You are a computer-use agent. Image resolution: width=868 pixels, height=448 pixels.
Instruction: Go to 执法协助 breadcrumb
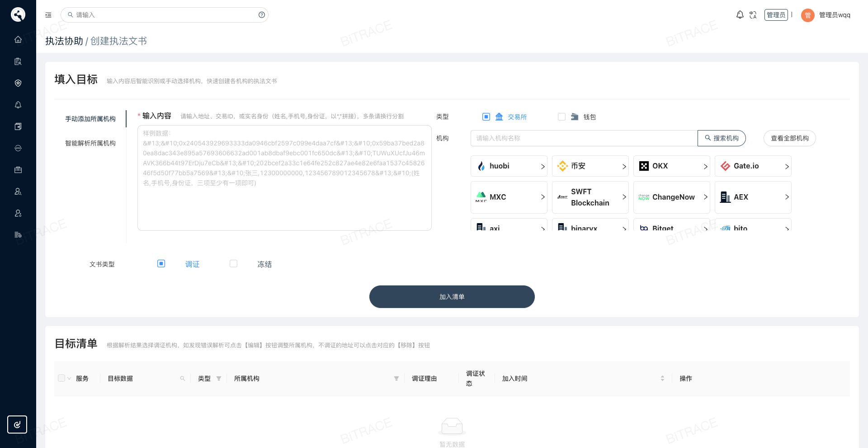click(64, 41)
